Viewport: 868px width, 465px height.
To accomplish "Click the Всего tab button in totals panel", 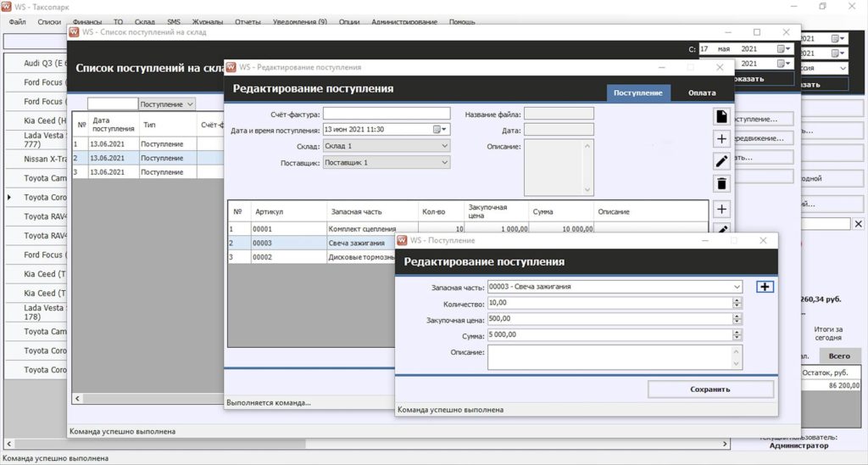I will point(839,356).
